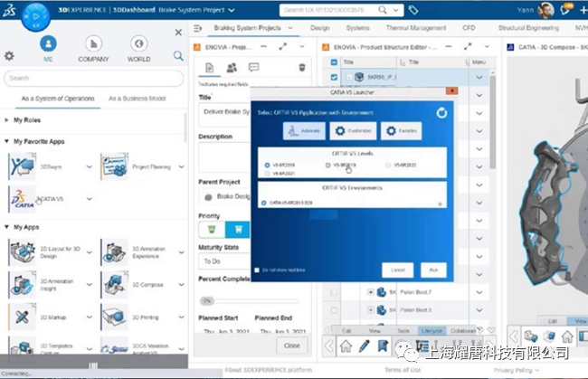Open the Structural Engineering tab
Screen dimensions: 588x379
pyautogui.click(x=528, y=28)
